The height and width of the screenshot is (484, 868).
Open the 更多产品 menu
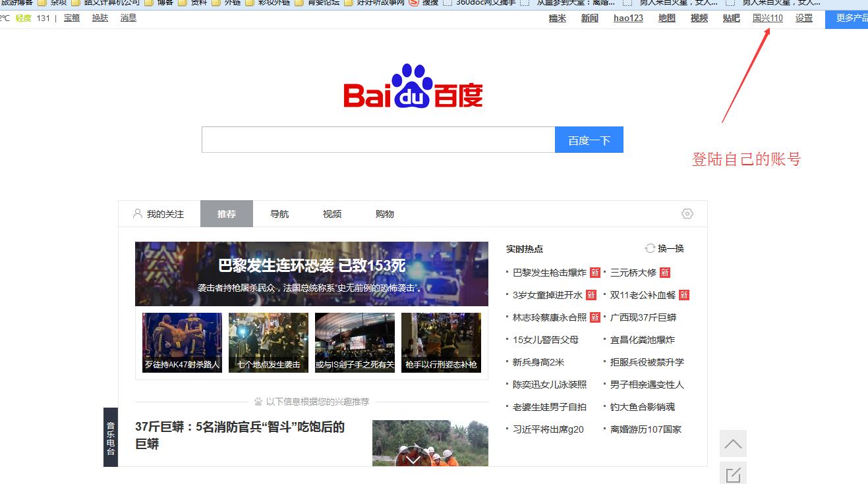pos(847,18)
